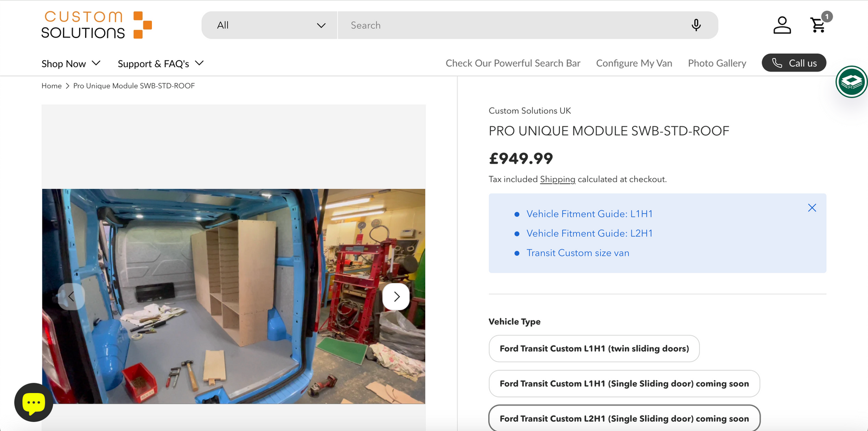Screen dimensions: 868x431
Task: Click into the Search input field
Action: [510, 25]
